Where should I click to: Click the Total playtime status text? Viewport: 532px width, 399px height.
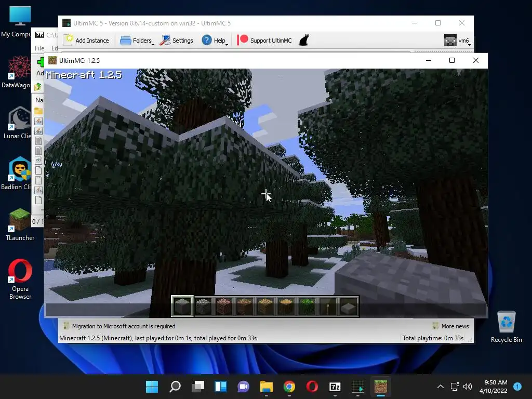(433, 338)
